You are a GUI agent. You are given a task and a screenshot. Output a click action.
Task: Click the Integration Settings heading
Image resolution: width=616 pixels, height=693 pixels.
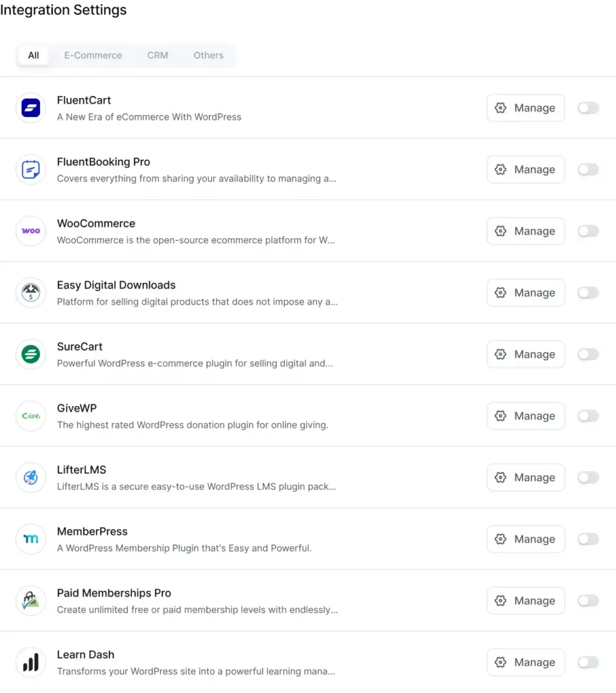pos(63,9)
